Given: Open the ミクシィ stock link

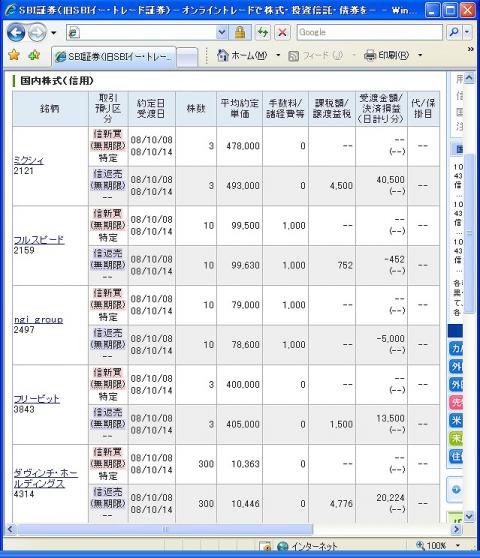Looking at the screenshot, I should pyautogui.click(x=28, y=160).
